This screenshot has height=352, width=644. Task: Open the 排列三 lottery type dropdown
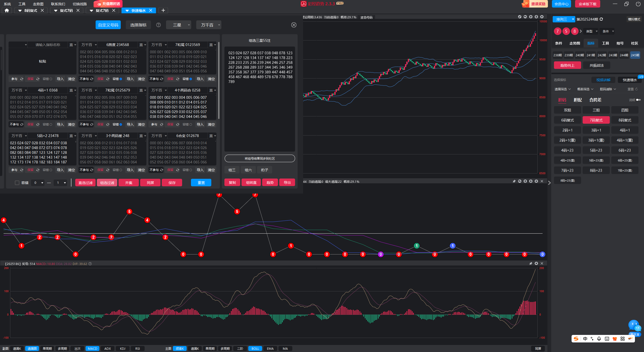pyautogui.click(x=564, y=19)
